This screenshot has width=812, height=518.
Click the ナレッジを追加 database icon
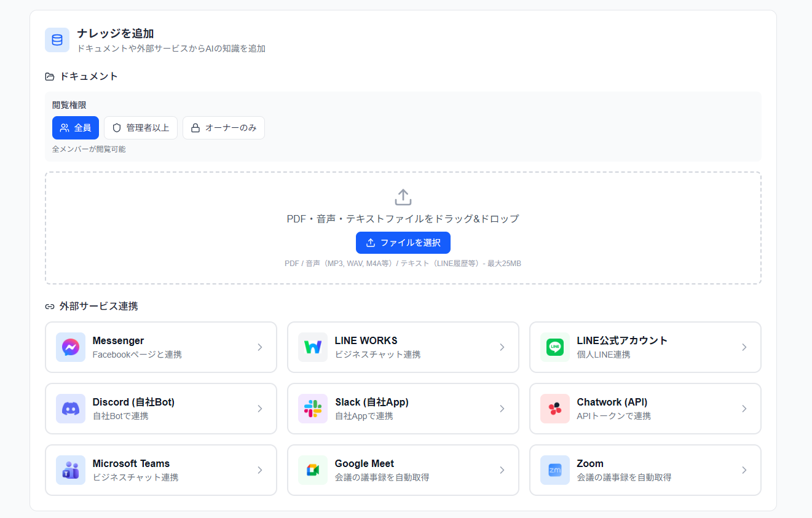(57, 39)
